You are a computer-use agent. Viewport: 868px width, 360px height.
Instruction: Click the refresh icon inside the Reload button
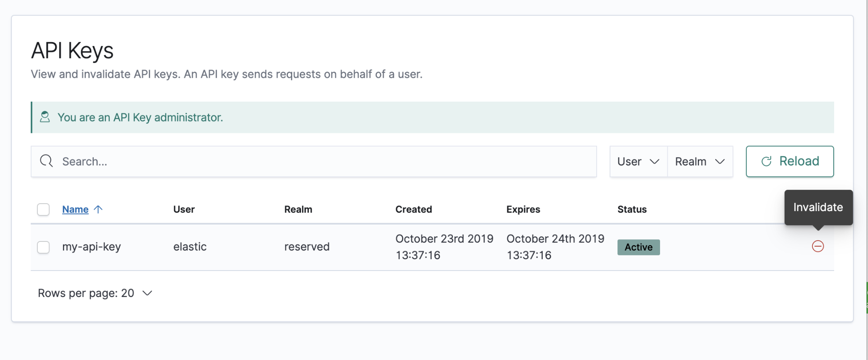(x=767, y=161)
